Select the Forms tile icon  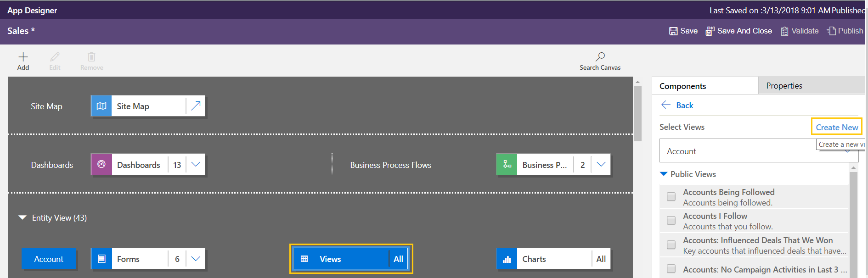101,259
